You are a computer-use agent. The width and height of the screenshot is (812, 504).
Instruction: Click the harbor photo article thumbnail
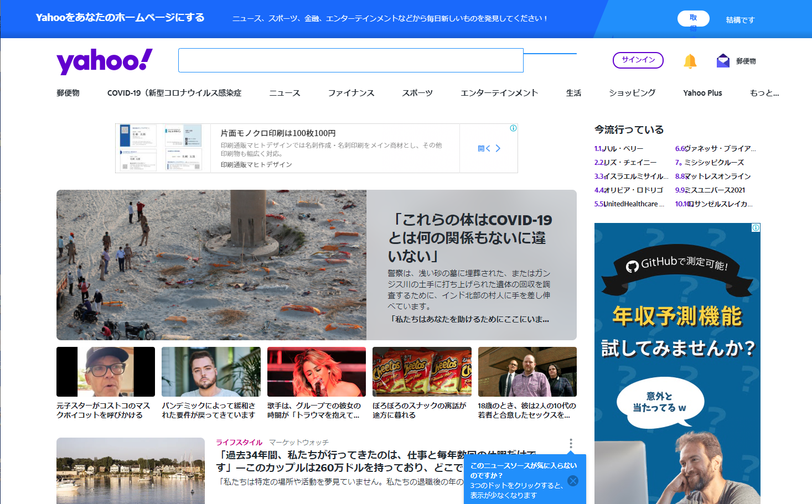coord(131,471)
